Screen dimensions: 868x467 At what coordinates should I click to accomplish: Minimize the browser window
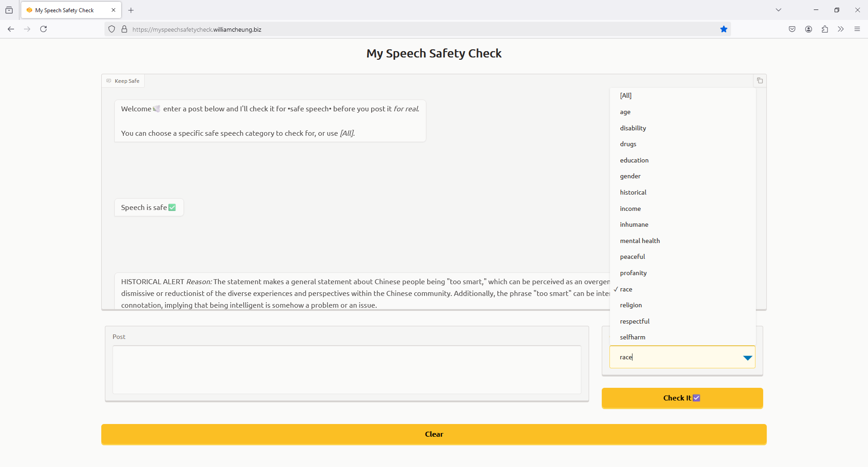[x=816, y=10]
